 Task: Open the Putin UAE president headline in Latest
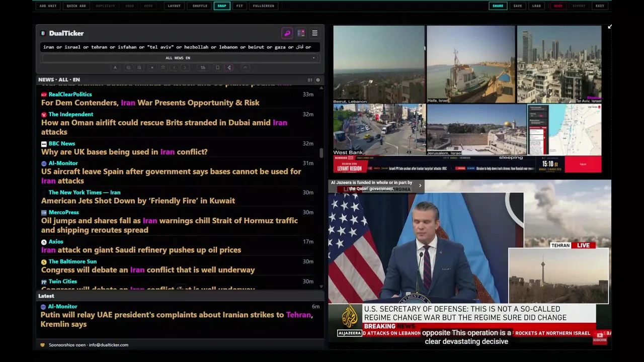point(177,319)
